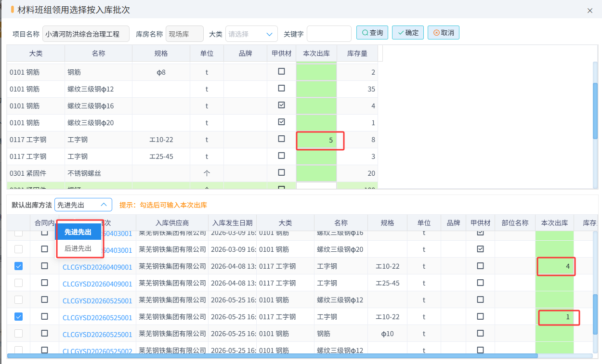
Task: Edit 本次出库 value 4 in batch table
Action: click(x=554, y=266)
